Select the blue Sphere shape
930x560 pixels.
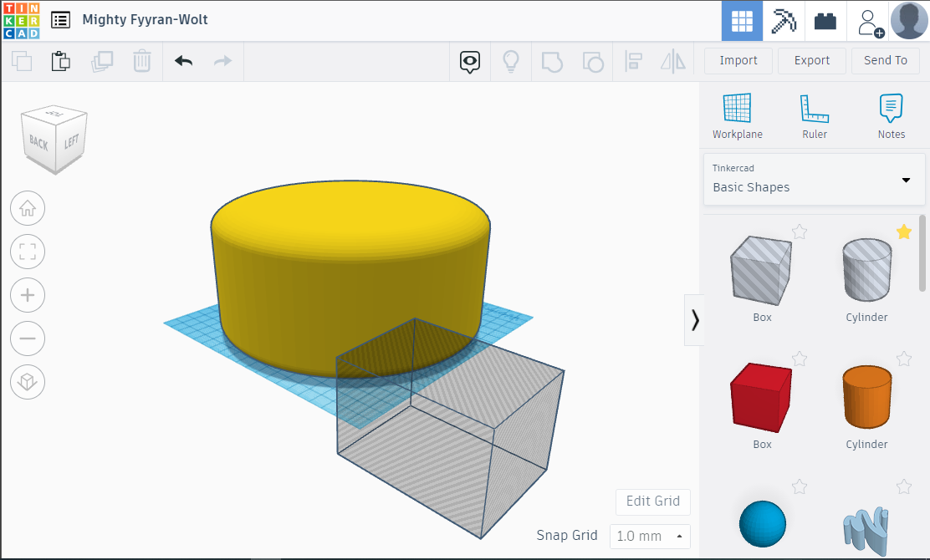click(x=762, y=524)
